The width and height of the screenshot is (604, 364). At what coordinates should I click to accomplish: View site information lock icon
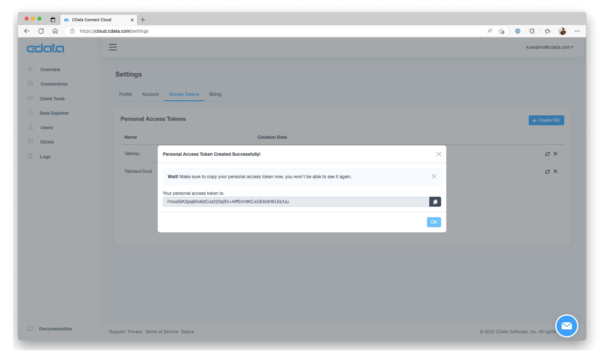[x=72, y=31]
